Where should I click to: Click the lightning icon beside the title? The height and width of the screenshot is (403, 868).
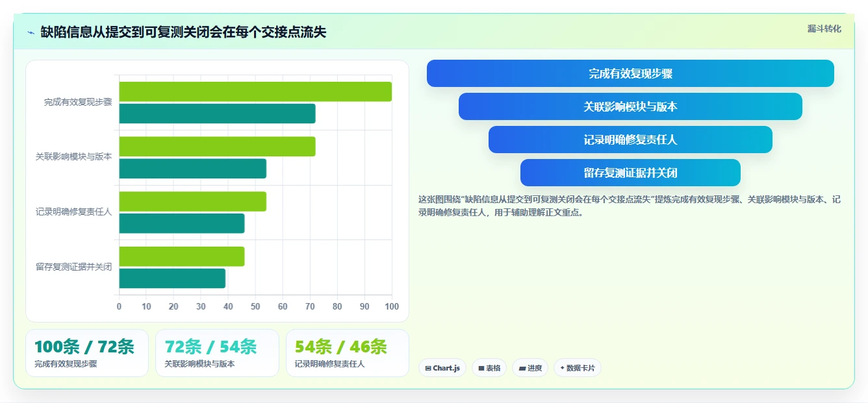(x=31, y=32)
